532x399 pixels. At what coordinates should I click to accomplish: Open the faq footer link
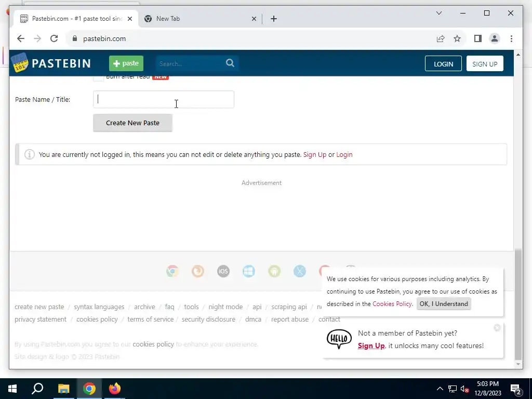point(170,307)
